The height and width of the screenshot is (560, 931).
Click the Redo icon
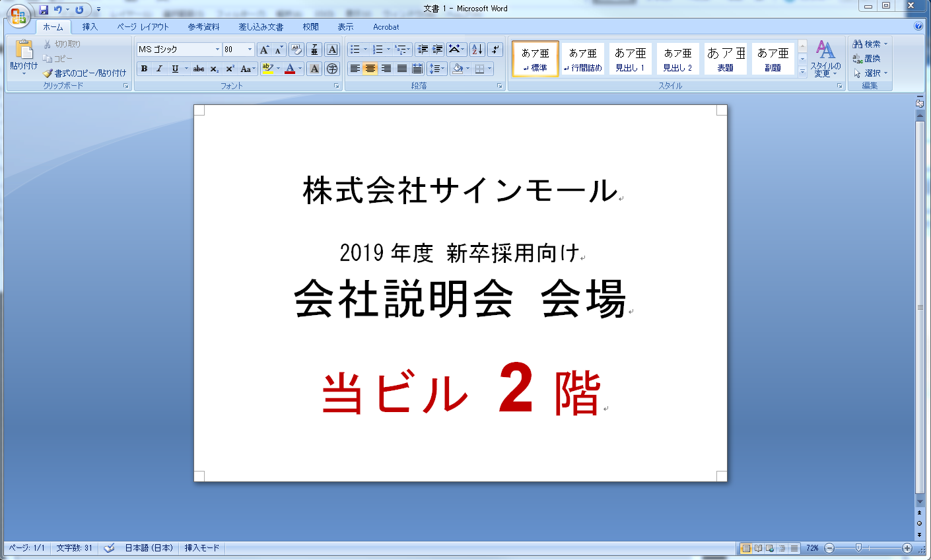[79, 9]
